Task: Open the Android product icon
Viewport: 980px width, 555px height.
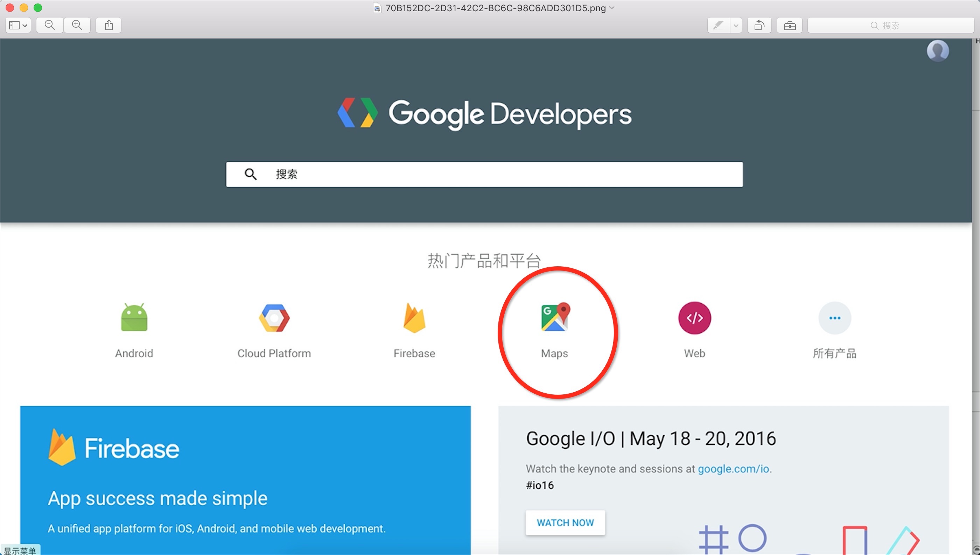Action: point(134,317)
